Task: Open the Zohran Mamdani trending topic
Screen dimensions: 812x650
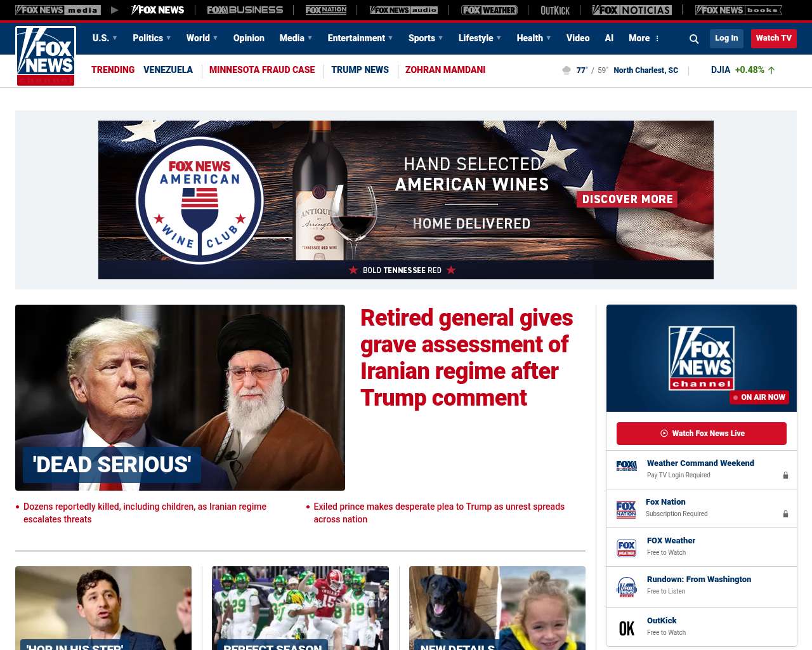Action: [x=445, y=70]
